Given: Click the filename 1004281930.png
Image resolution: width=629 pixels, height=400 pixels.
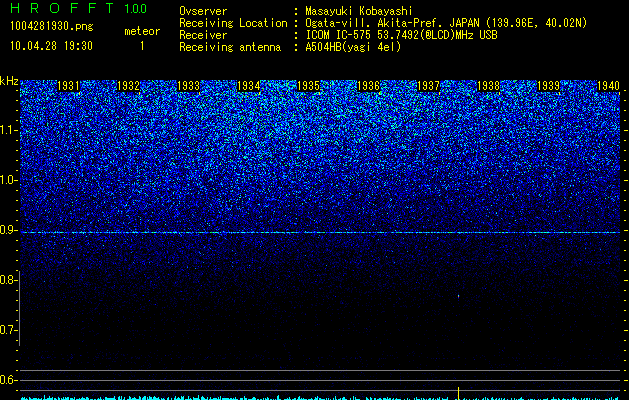Looking at the screenshot, I should point(52,26).
